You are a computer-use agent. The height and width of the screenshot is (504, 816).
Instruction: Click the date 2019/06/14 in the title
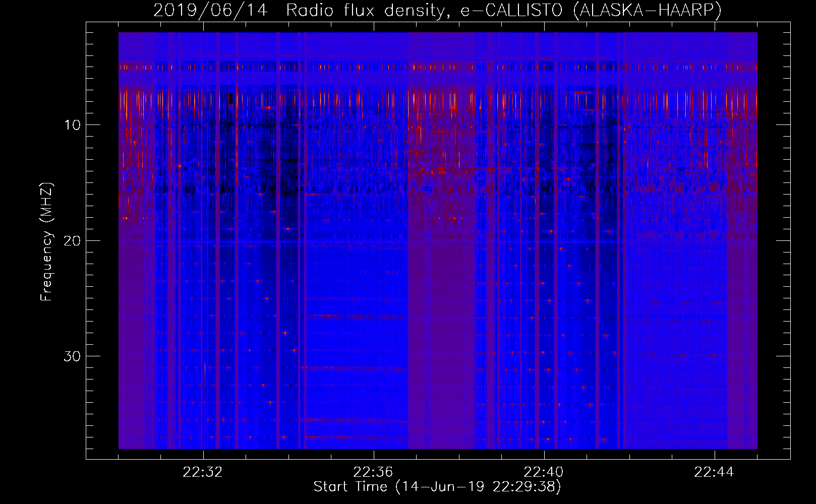coord(210,11)
